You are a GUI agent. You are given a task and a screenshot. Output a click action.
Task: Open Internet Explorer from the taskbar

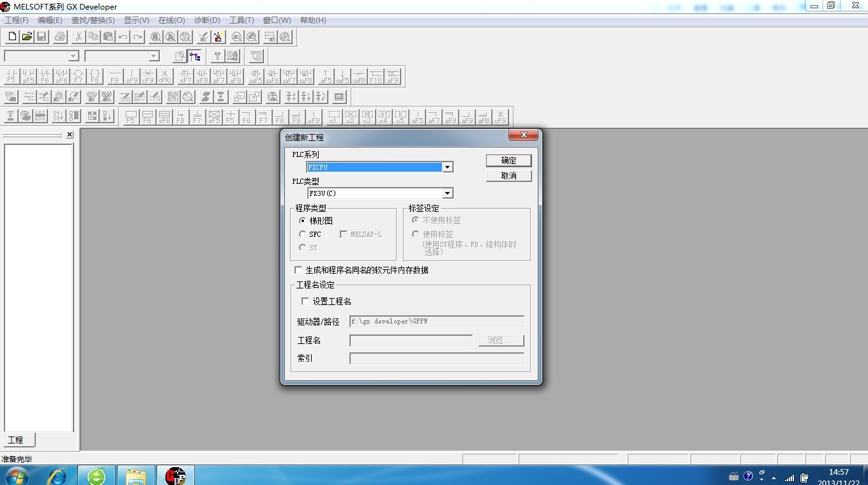57,475
